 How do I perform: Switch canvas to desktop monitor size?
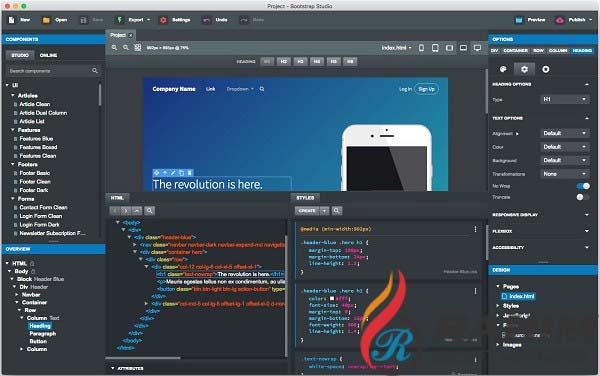pos(477,48)
